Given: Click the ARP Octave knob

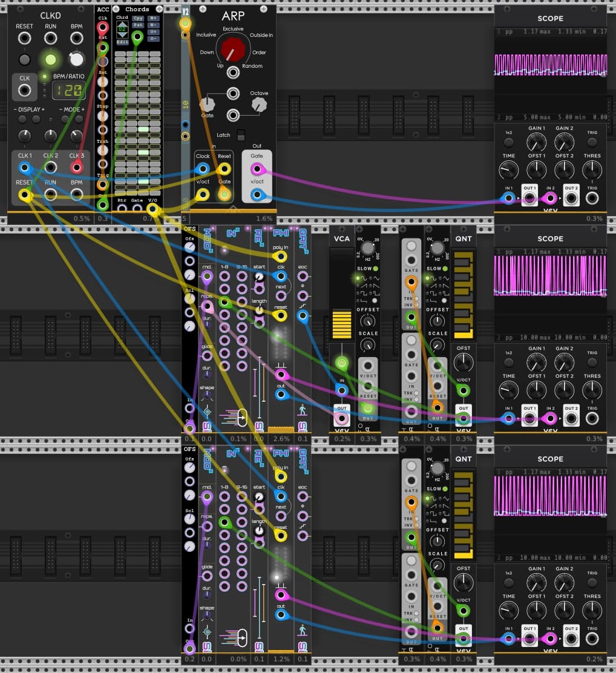Looking at the screenshot, I should coord(259,105).
